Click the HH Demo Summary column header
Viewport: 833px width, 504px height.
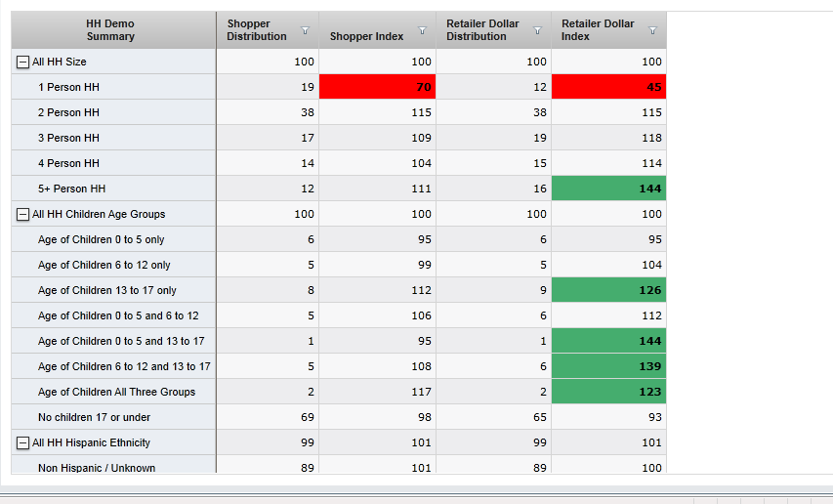pyautogui.click(x=110, y=30)
